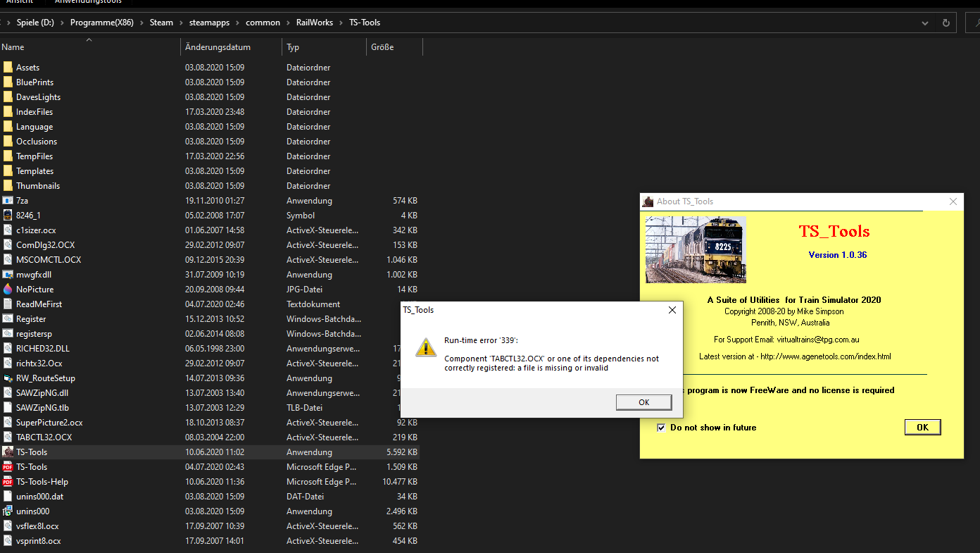Click the Language folder icon
The image size is (980, 553).
click(x=8, y=127)
